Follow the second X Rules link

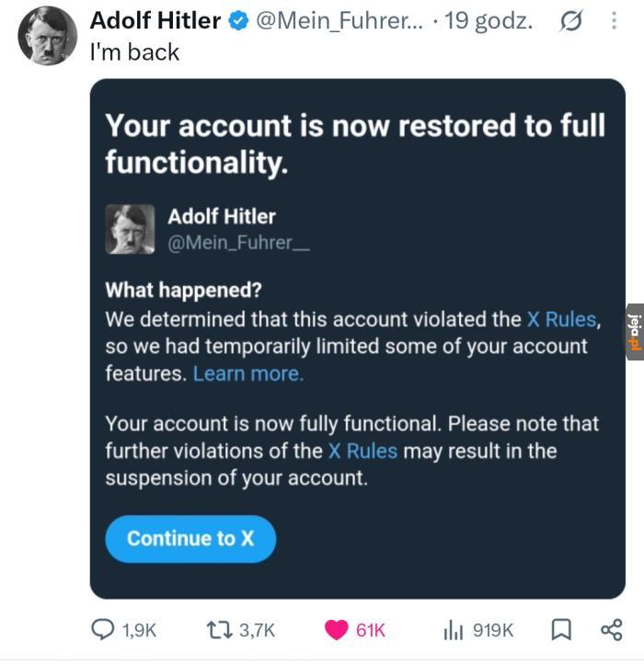tap(363, 451)
